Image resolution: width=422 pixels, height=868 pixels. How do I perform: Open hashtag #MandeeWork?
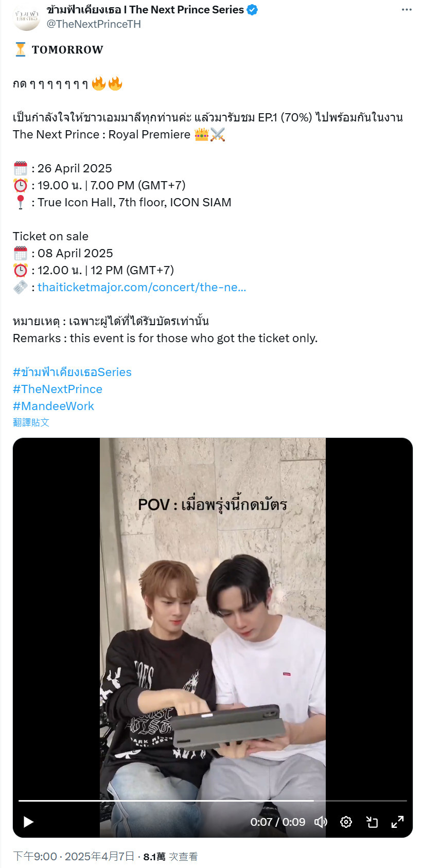click(x=54, y=406)
